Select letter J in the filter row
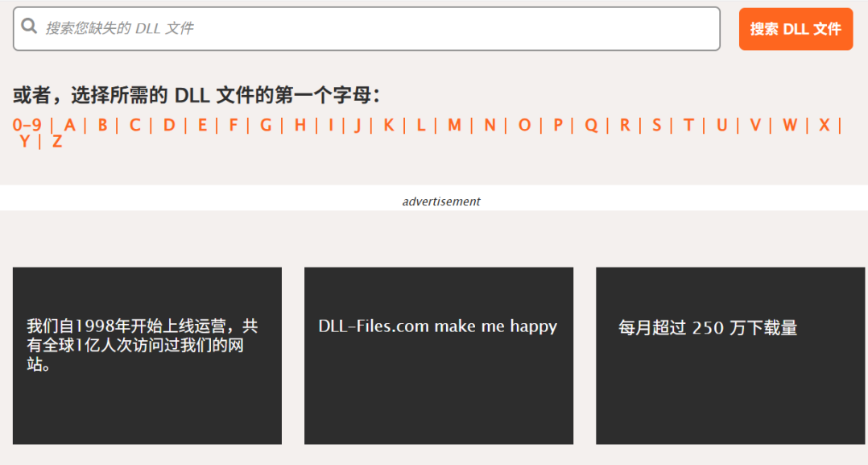This screenshot has height=465, width=868. (358, 126)
